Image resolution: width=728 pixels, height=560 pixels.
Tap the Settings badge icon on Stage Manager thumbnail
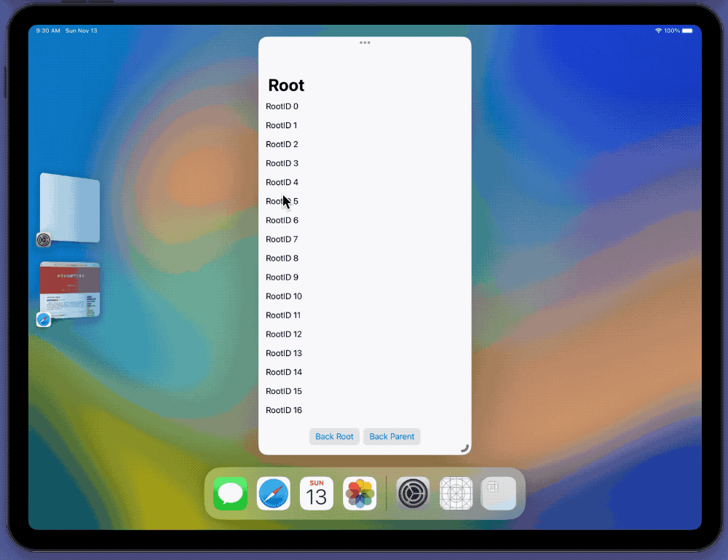44,240
